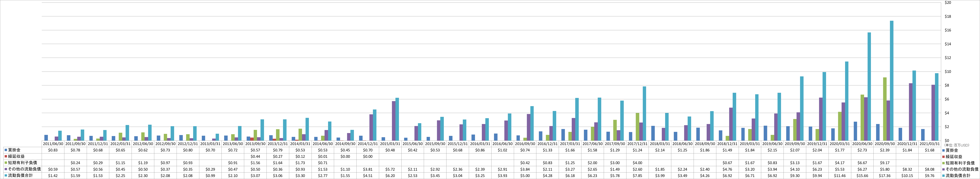Click cyan swatch in right-hand 流動負債合計 legend
Image resolution: width=980 pixels, height=179 pixels.
[943, 175]
